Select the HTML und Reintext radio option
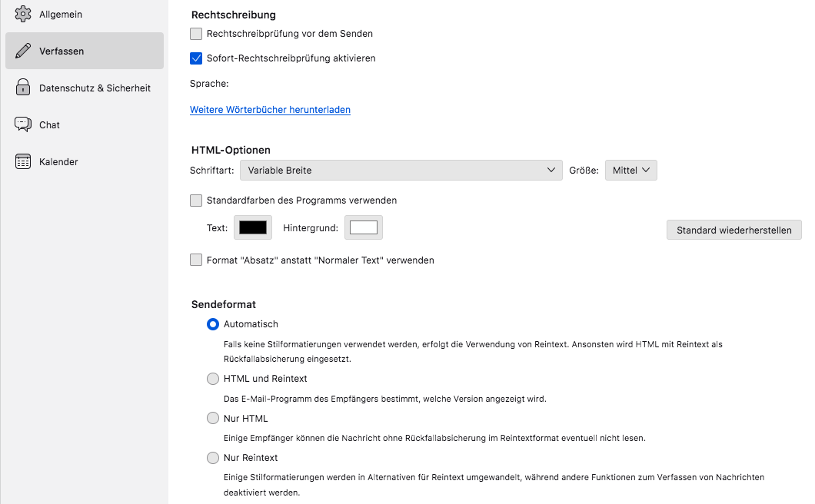 212,379
